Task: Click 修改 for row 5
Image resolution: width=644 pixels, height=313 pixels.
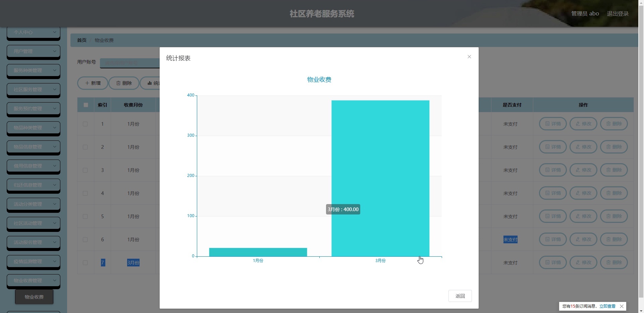Action: pos(583,216)
